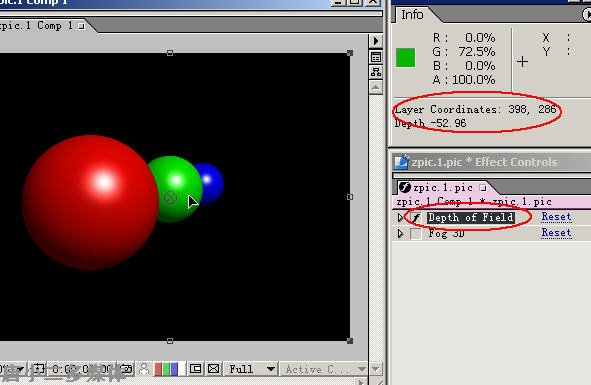The height and width of the screenshot is (385, 591).
Task: Click the title-action safe icon
Action: (x=38, y=369)
